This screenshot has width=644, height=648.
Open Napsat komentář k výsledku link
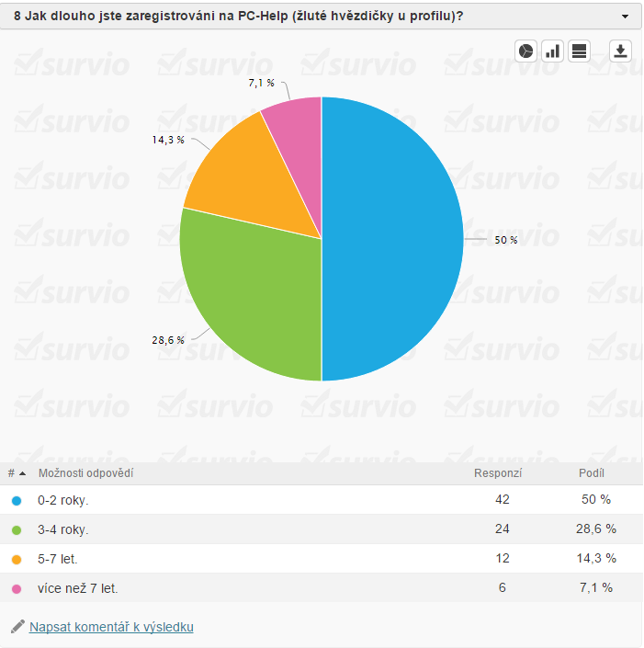coord(111,627)
